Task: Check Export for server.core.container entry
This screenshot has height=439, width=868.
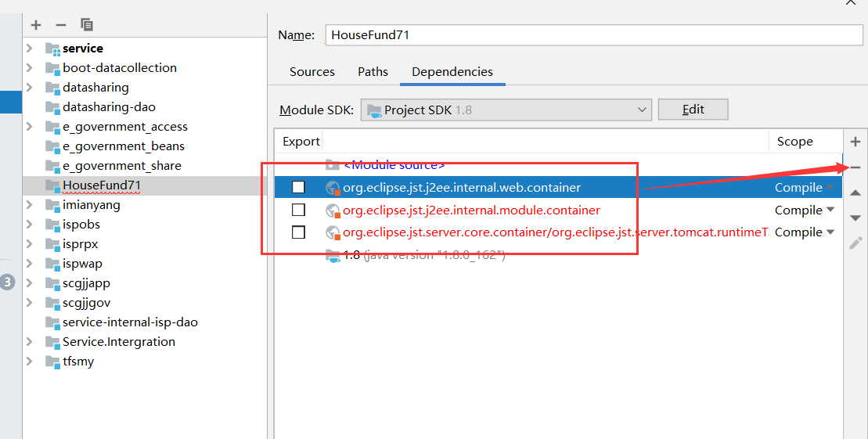Action: 298,232
